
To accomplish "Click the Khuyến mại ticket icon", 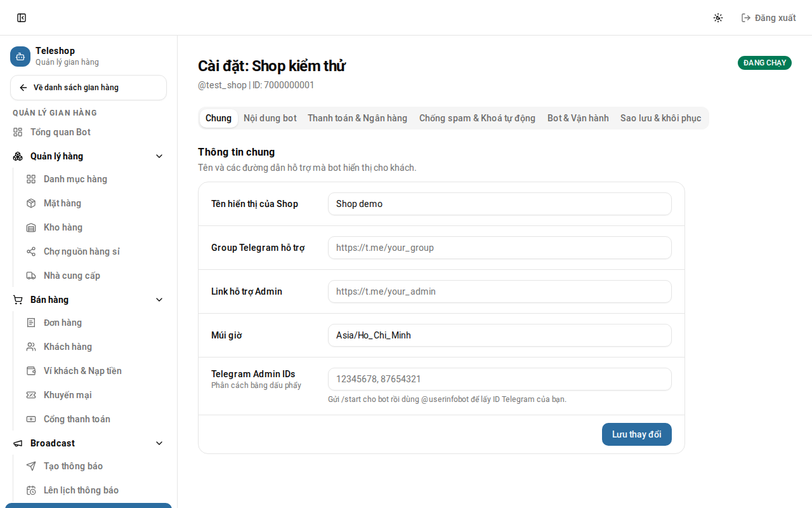I will coord(31,395).
